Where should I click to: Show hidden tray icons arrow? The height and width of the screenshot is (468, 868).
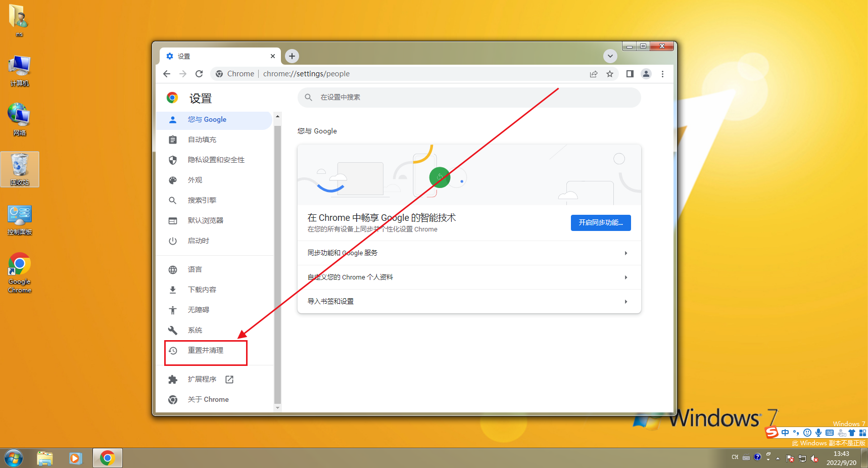tap(778, 458)
